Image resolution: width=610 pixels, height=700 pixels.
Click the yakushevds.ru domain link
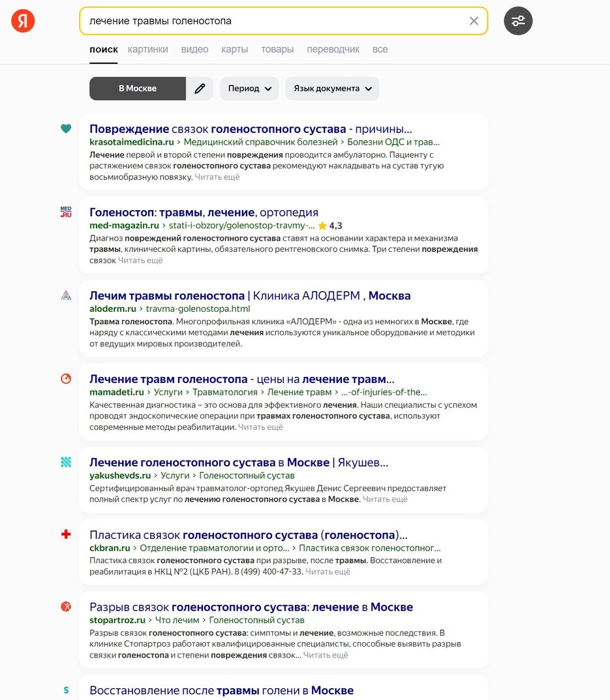pos(120,476)
